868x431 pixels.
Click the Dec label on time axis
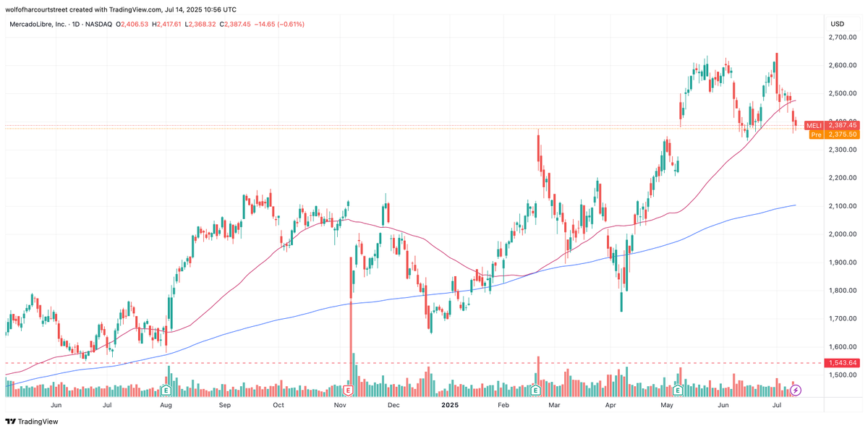pos(393,406)
